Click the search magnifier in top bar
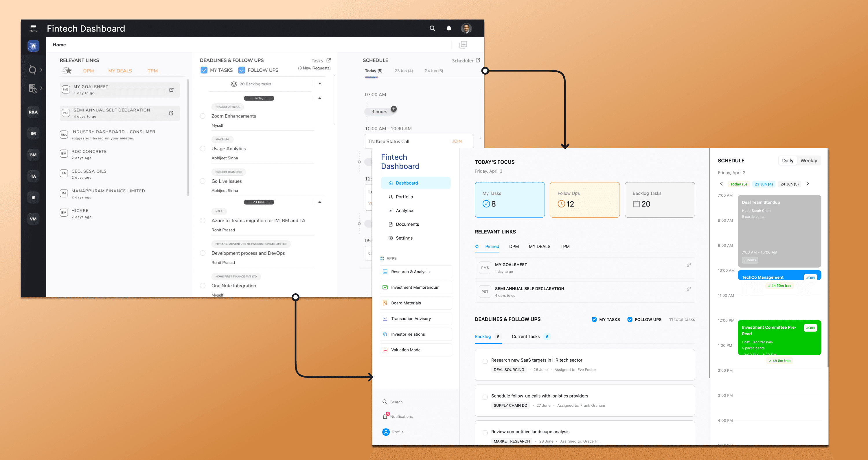The height and width of the screenshot is (460, 868). coord(432,29)
